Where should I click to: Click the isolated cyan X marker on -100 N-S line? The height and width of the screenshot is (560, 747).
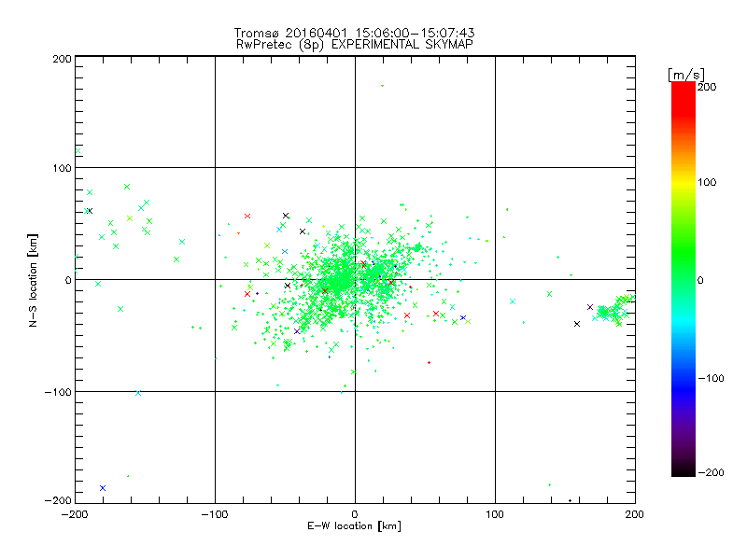click(x=138, y=393)
